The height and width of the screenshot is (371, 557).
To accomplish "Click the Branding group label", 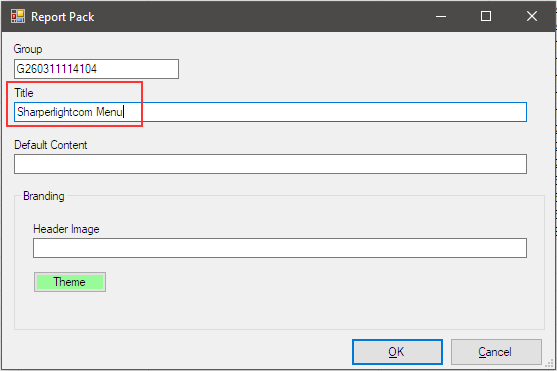I will (44, 196).
